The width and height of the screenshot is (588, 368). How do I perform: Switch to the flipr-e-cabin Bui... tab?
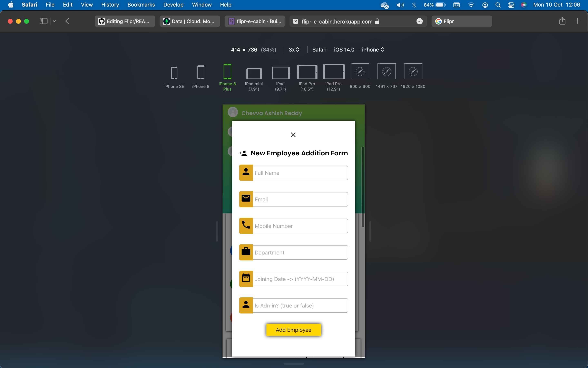click(x=255, y=21)
